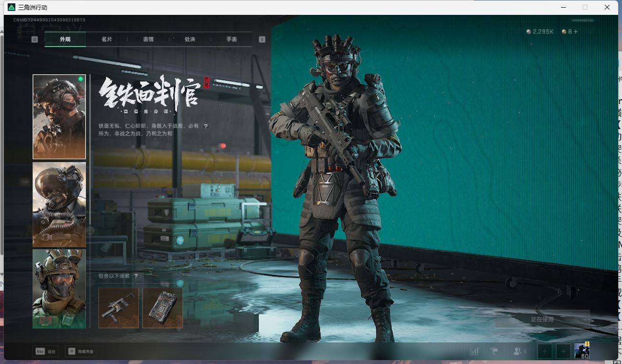
Task: Open the 处决 tab
Action: pos(190,39)
